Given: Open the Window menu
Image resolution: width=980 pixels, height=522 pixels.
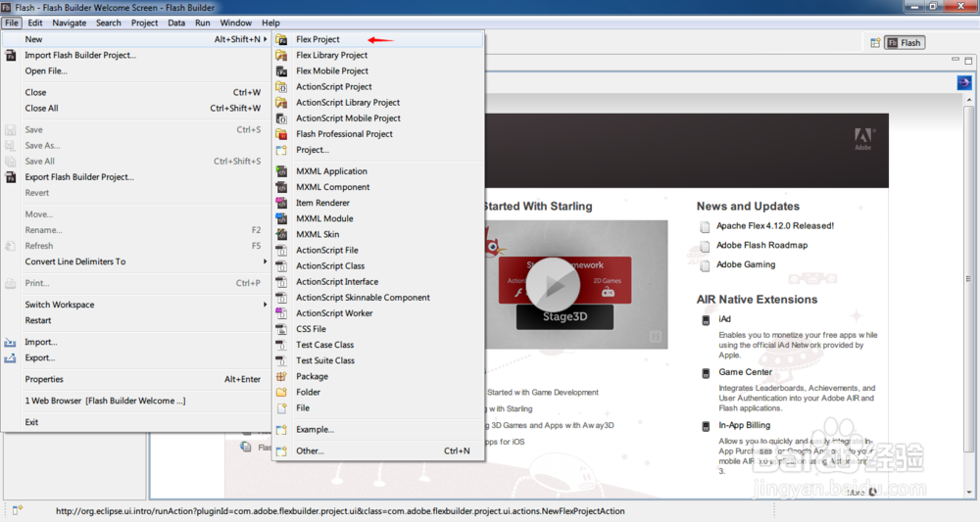Looking at the screenshot, I should coord(235,24).
